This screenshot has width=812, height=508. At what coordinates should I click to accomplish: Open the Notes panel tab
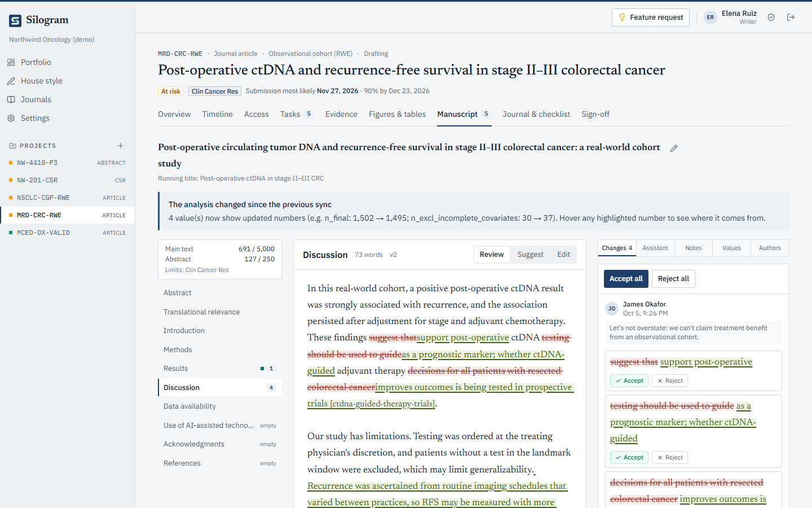coord(694,248)
